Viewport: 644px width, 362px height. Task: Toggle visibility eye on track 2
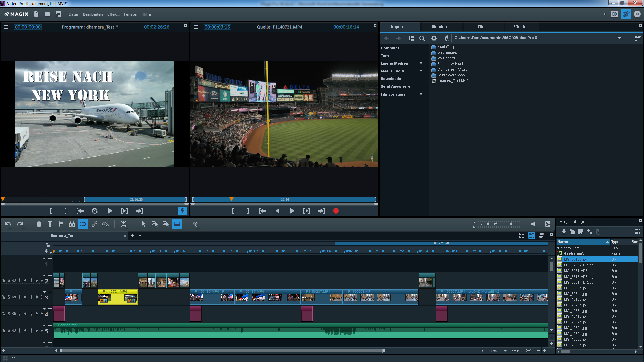coord(14,280)
